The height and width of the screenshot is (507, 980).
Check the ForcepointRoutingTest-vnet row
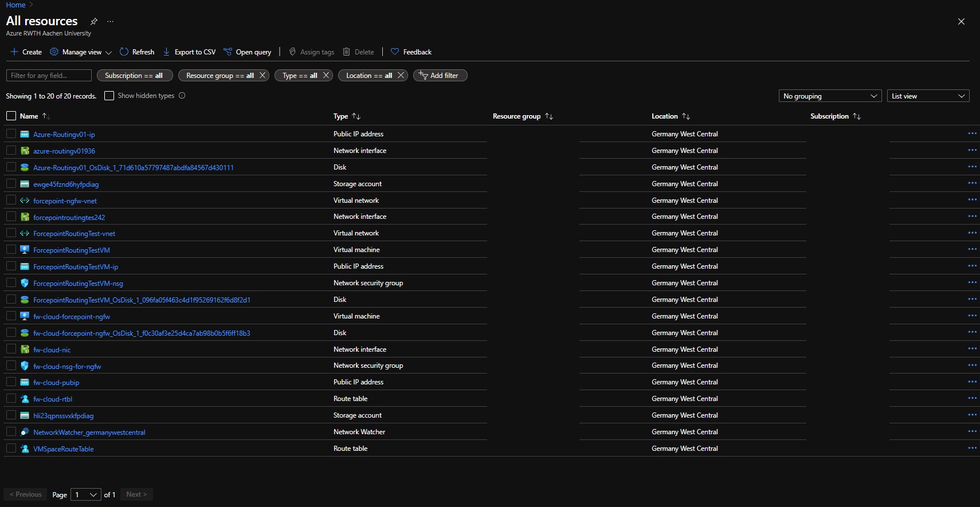tap(11, 233)
